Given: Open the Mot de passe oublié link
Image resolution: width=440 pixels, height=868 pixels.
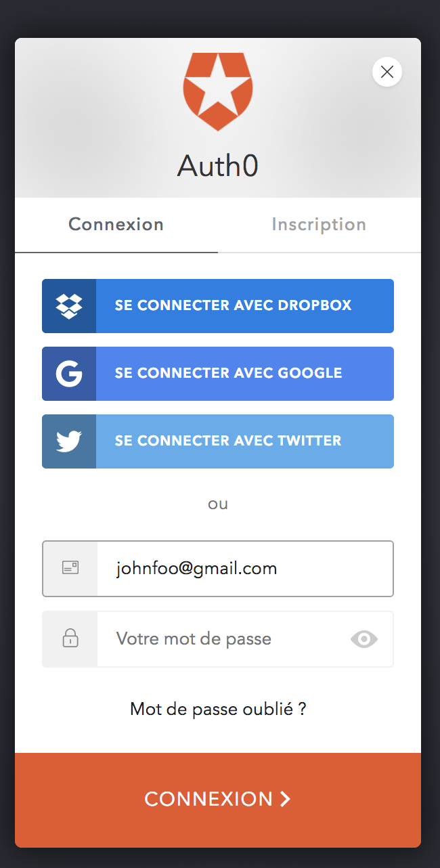Looking at the screenshot, I should pos(218,709).
